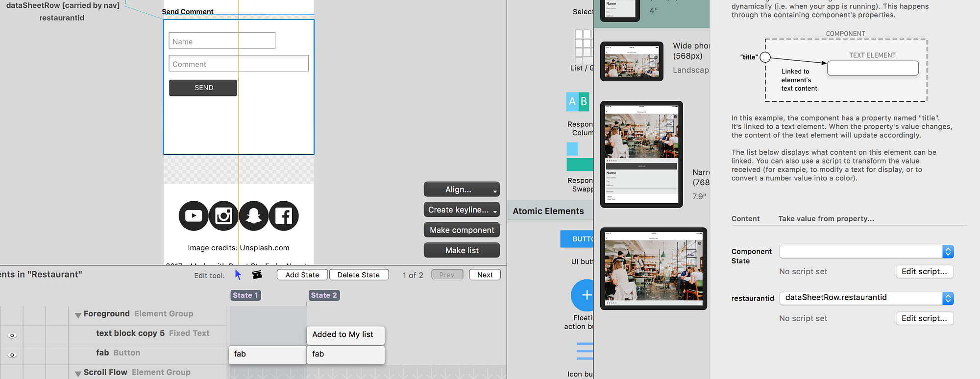980x379 pixels.
Task: Pick the Floating action button element
Action: 582,295
